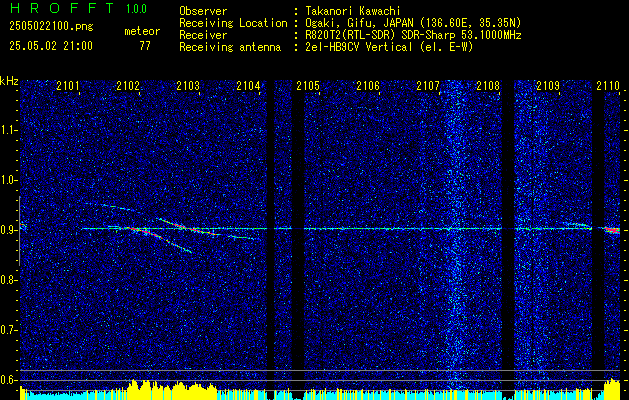Click the 2106 time marker

[x=368, y=85]
